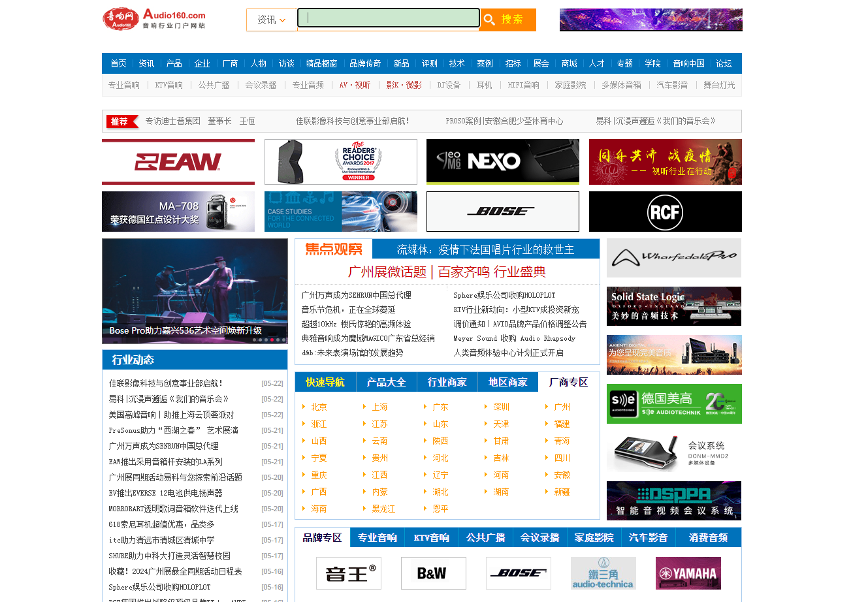Open the Case Studies banner
This screenshot has height=602, width=868.
point(341,212)
